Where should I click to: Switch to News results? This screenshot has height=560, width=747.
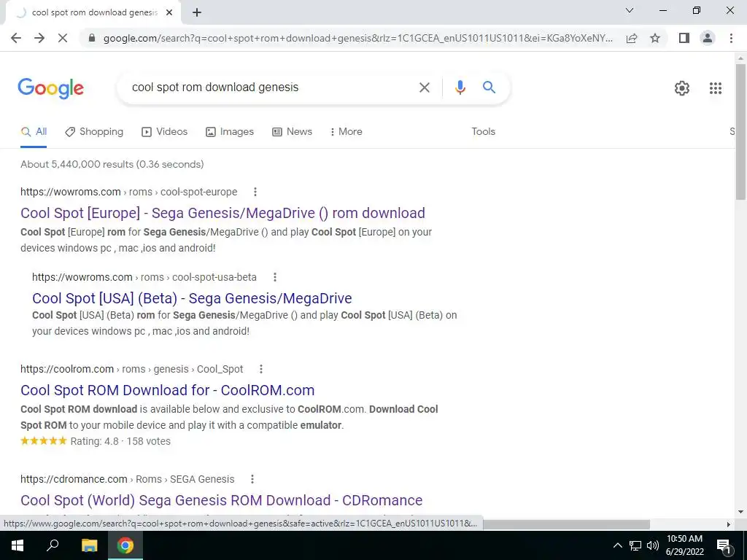(292, 132)
